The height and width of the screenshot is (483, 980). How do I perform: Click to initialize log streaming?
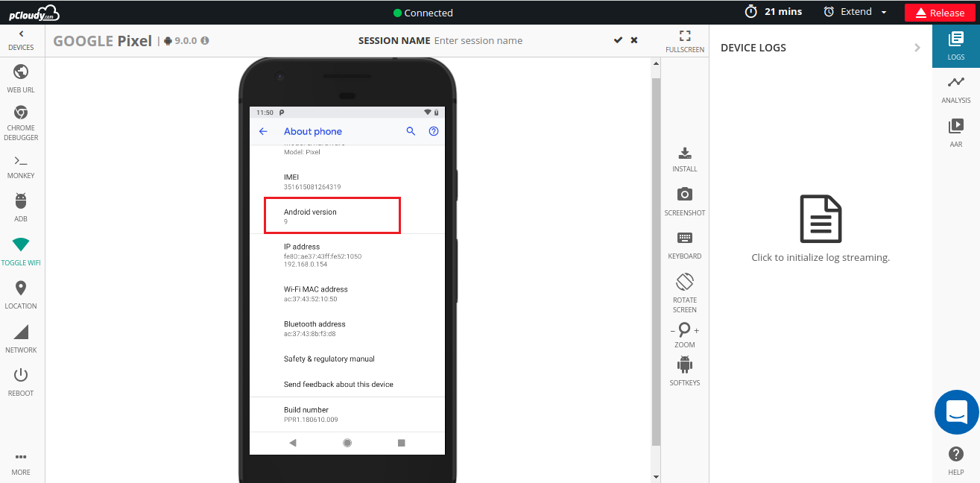tap(821, 229)
